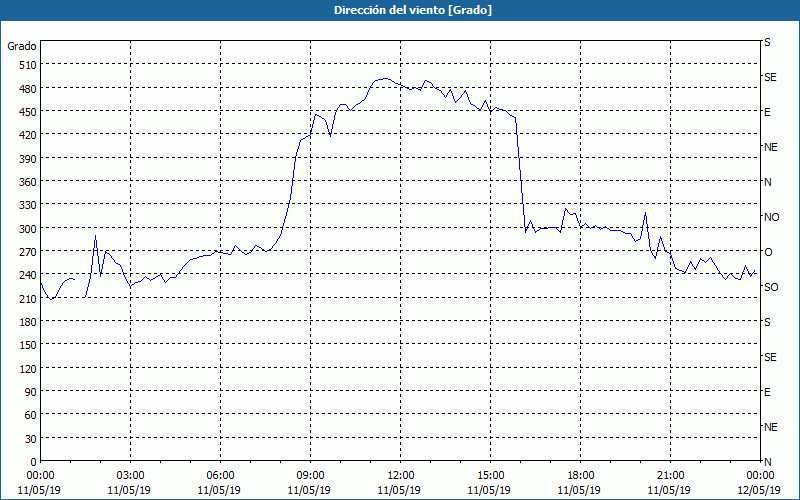
Task: Click the 21:00 time axis label
Action: point(670,476)
